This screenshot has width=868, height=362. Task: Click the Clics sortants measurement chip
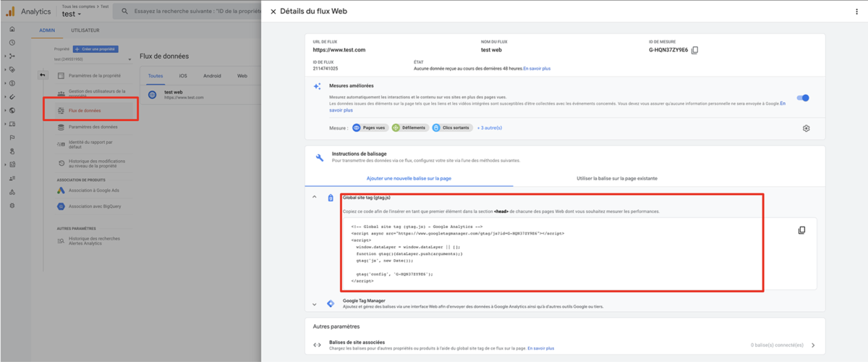(x=453, y=127)
